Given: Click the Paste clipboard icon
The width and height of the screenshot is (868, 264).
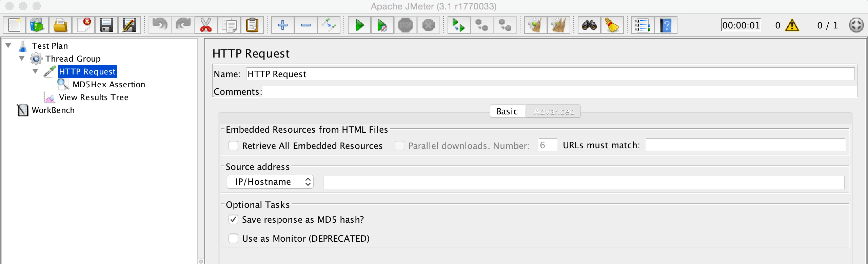Looking at the screenshot, I should click(x=252, y=25).
